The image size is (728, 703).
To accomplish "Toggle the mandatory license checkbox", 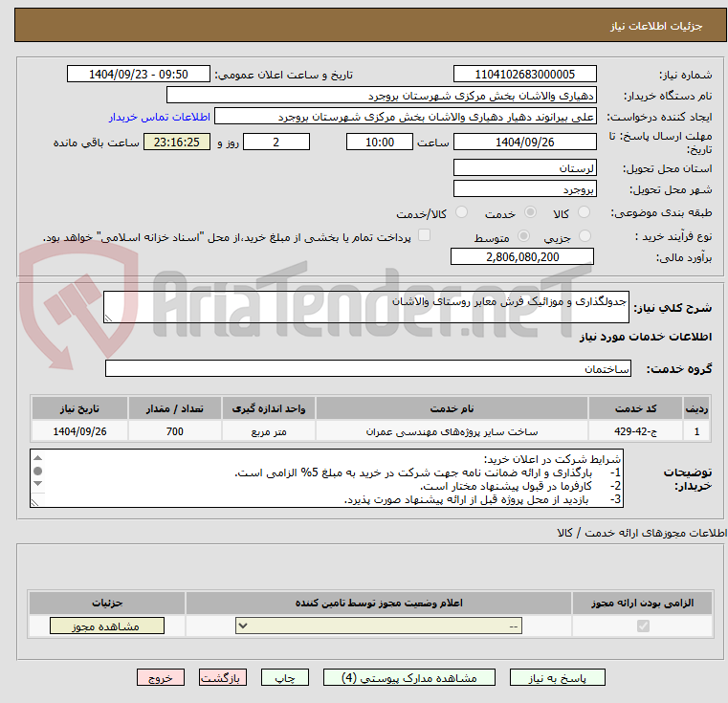I will tap(643, 626).
